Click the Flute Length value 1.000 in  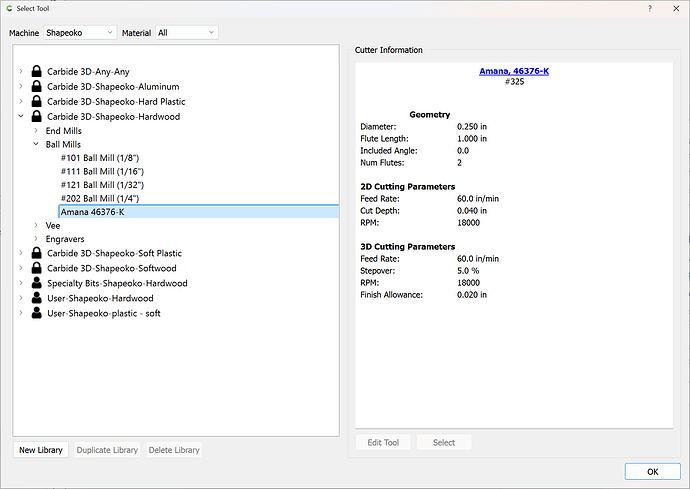(x=472, y=138)
